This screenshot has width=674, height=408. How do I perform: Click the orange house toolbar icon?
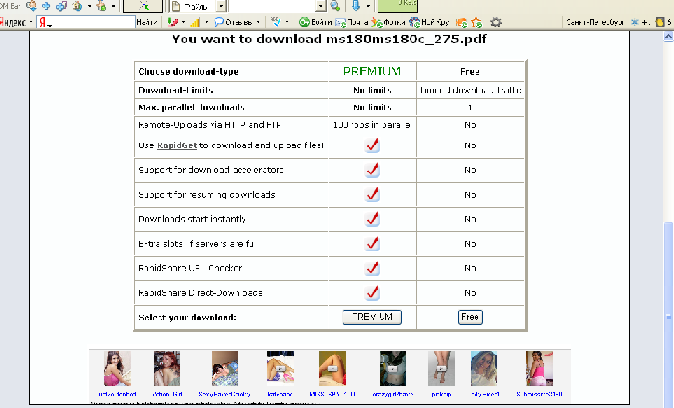[x=476, y=22]
